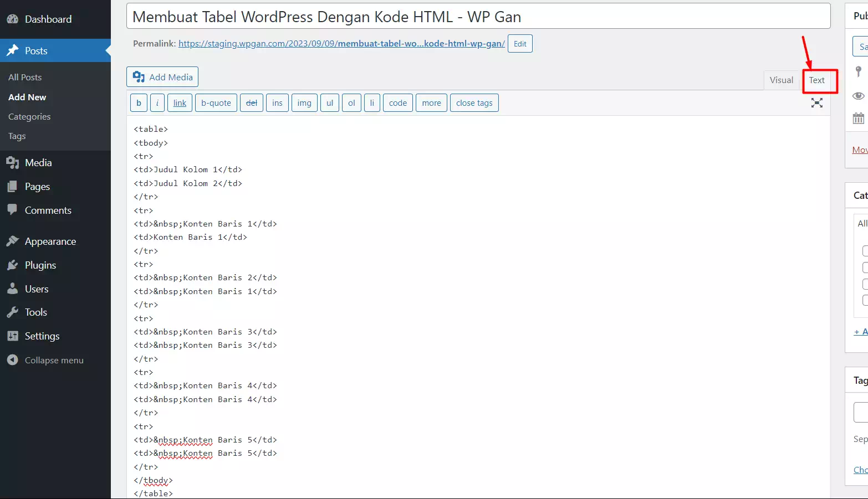Open the Posts menu

tap(36, 51)
